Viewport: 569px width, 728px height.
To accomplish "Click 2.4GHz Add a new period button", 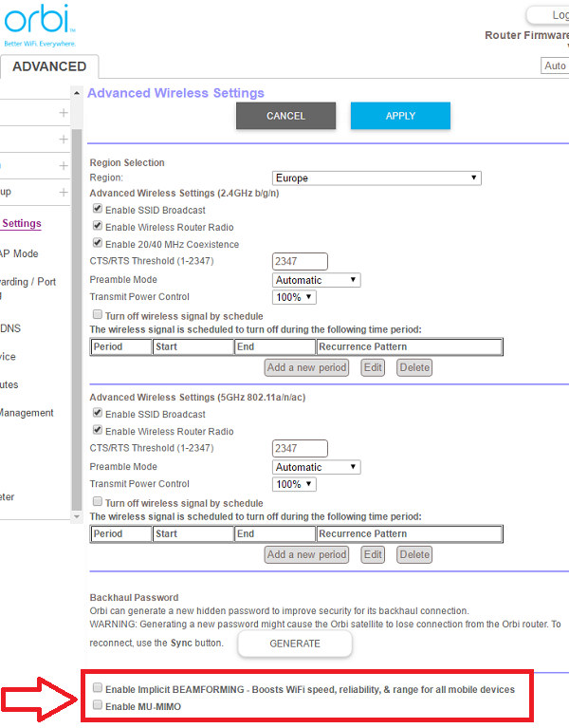I will [306, 367].
